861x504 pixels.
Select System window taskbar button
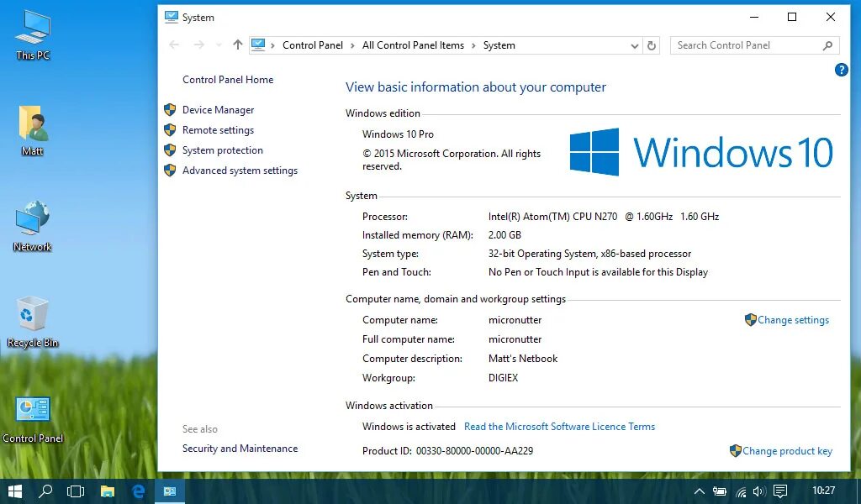click(170, 491)
